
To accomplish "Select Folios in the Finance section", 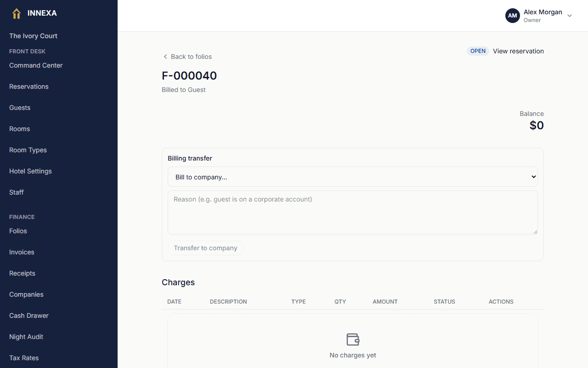I will click(x=18, y=231).
